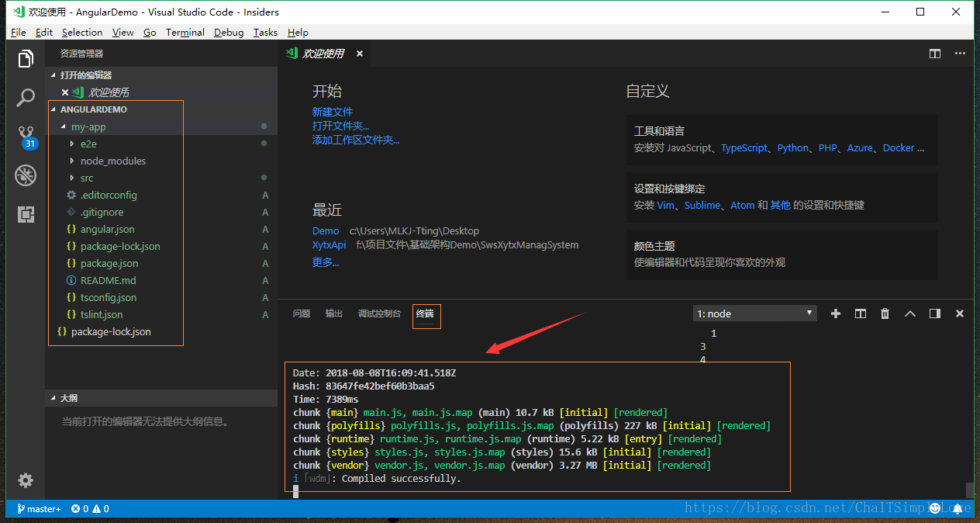Open the Debug menu
This screenshot has height=523, width=980.
tap(229, 33)
